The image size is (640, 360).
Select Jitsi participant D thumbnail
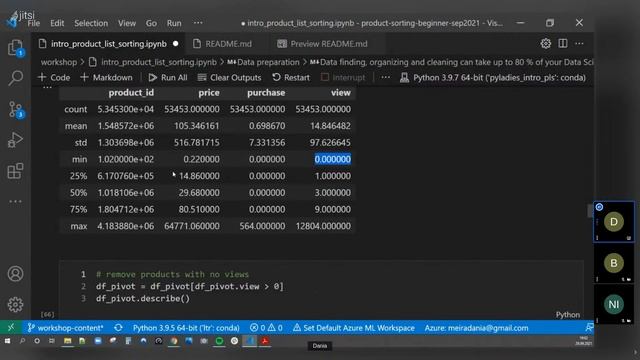pos(613,222)
